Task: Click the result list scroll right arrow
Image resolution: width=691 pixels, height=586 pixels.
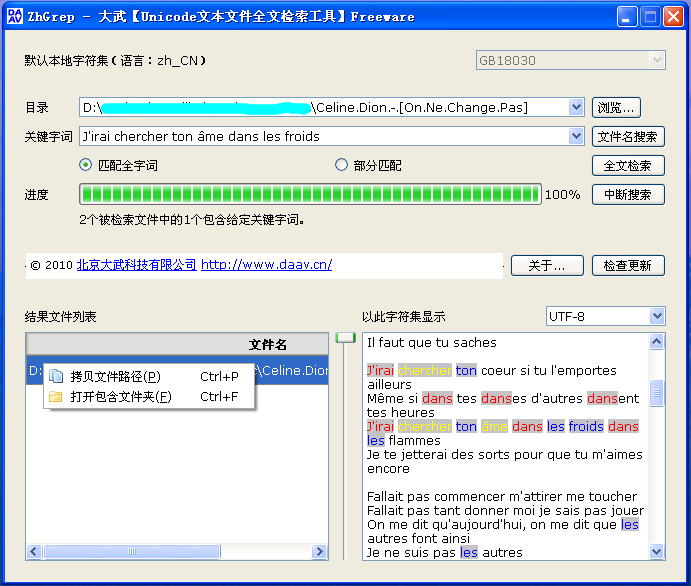Action: tap(319, 551)
